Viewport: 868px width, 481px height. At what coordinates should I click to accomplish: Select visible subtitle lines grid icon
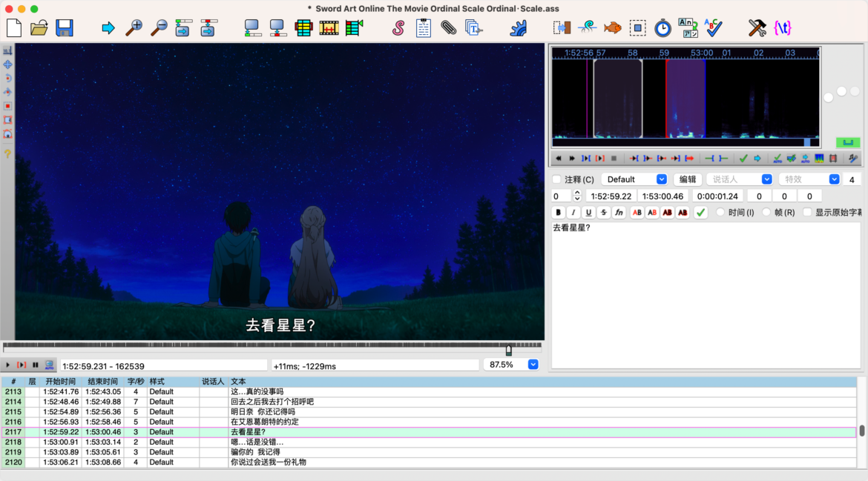coord(303,27)
